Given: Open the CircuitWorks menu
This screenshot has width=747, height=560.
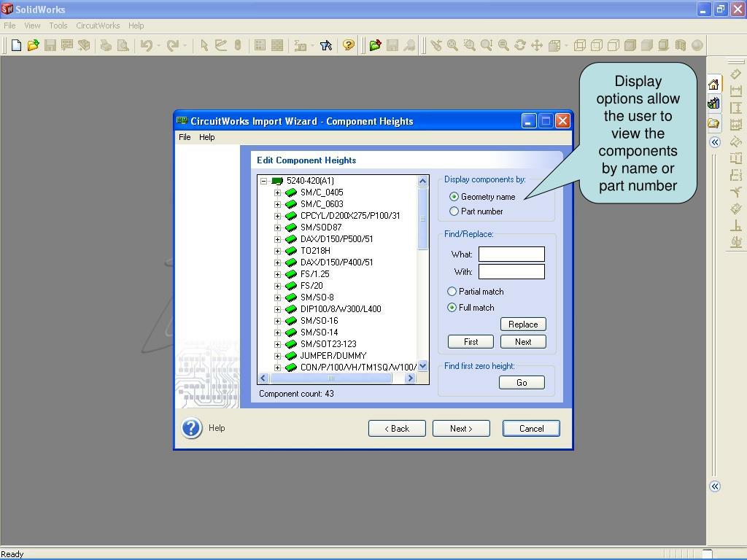Looking at the screenshot, I should pos(98,26).
